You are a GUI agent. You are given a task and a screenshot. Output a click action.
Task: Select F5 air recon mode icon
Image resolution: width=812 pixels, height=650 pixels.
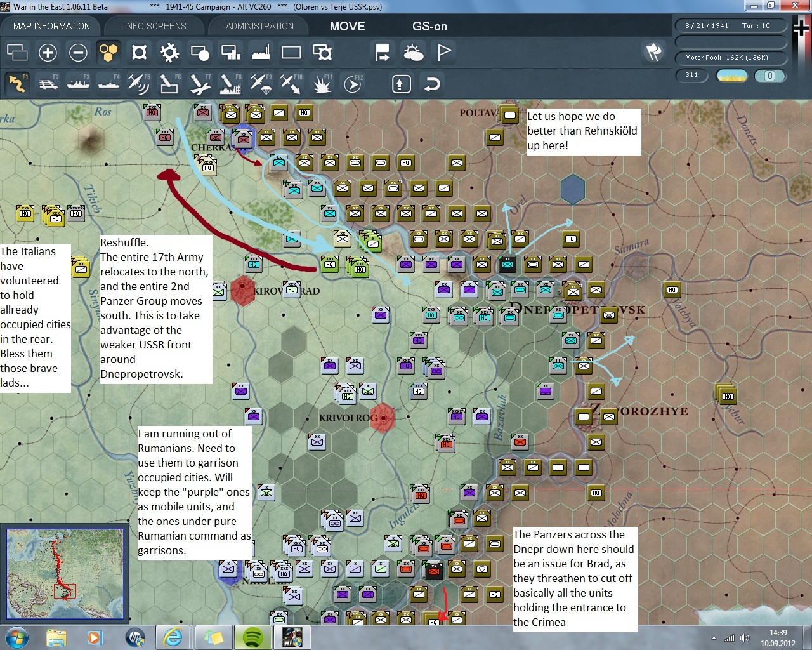pyautogui.click(x=139, y=83)
